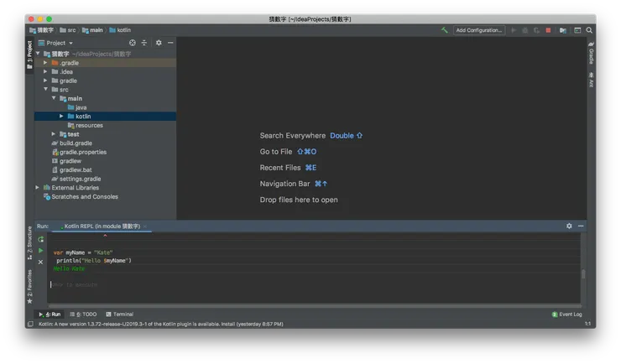Open the Add Configuration dropdown
The image size is (621, 364).
(479, 30)
